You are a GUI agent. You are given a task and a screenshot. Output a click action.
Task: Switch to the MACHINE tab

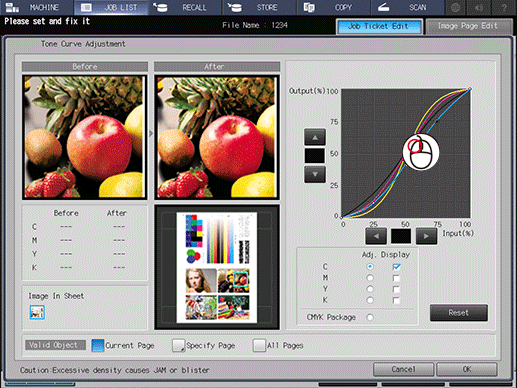37,7
